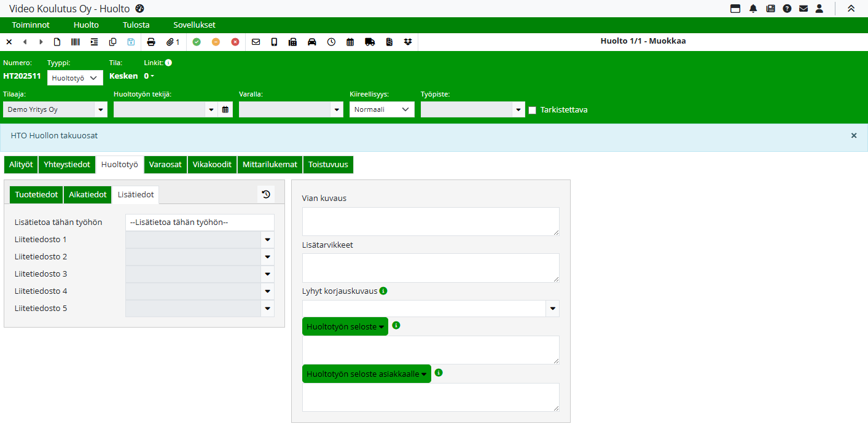Click the history icon in Lisätiedot panel
The width and height of the screenshot is (868, 445).
pos(266,194)
